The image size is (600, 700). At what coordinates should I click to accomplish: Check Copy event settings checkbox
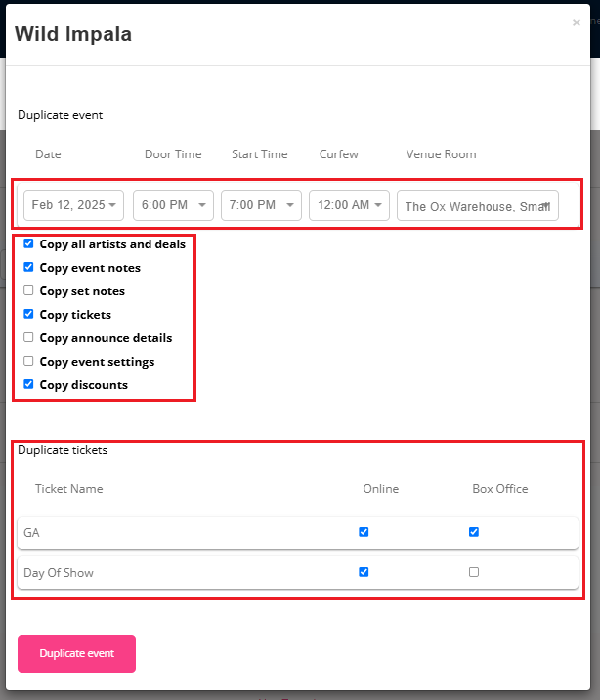[28, 361]
